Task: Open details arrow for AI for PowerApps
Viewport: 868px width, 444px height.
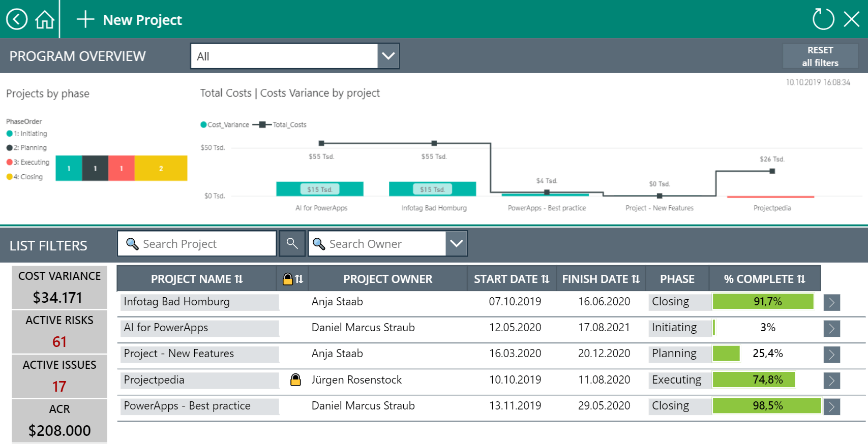Action: [832, 329]
